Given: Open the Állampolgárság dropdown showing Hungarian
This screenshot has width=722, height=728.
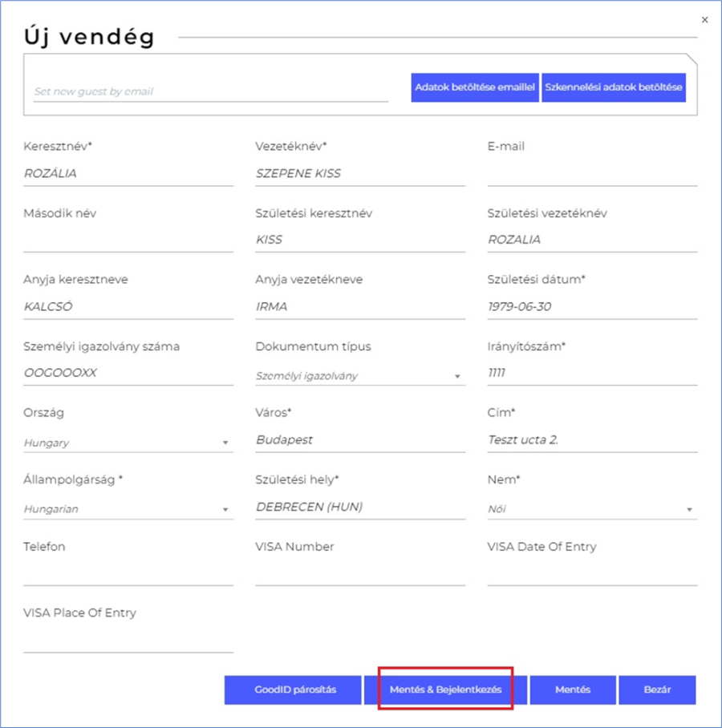Looking at the screenshot, I should 128,509.
